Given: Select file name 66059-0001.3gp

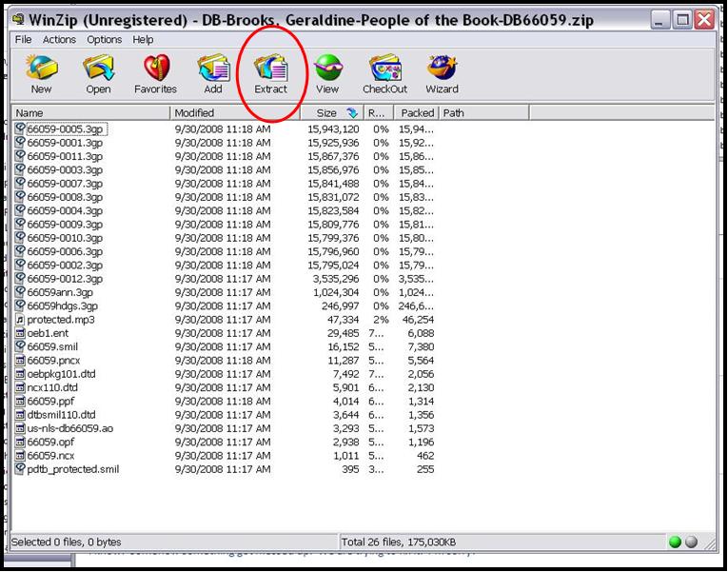Looking at the screenshot, I should pos(65,143).
